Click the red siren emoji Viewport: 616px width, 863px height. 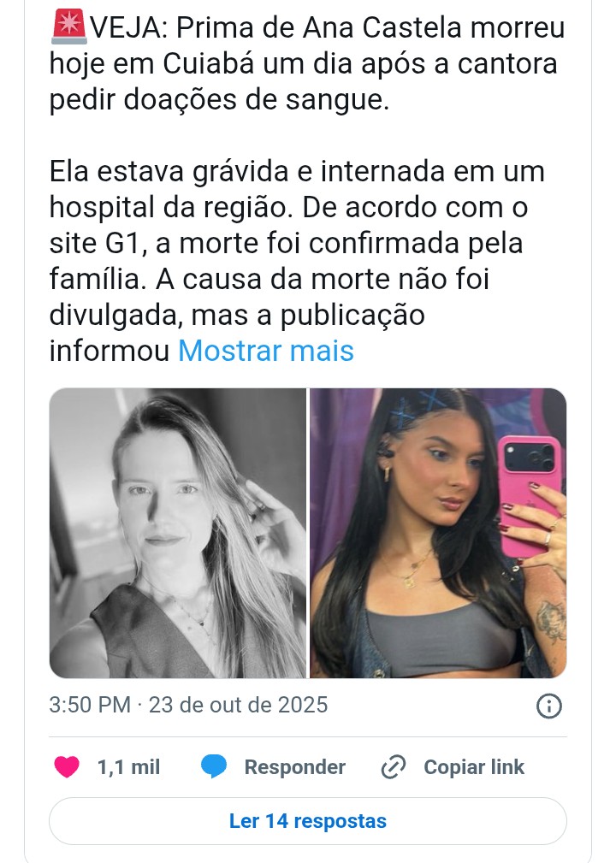click(x=68, y=27)
